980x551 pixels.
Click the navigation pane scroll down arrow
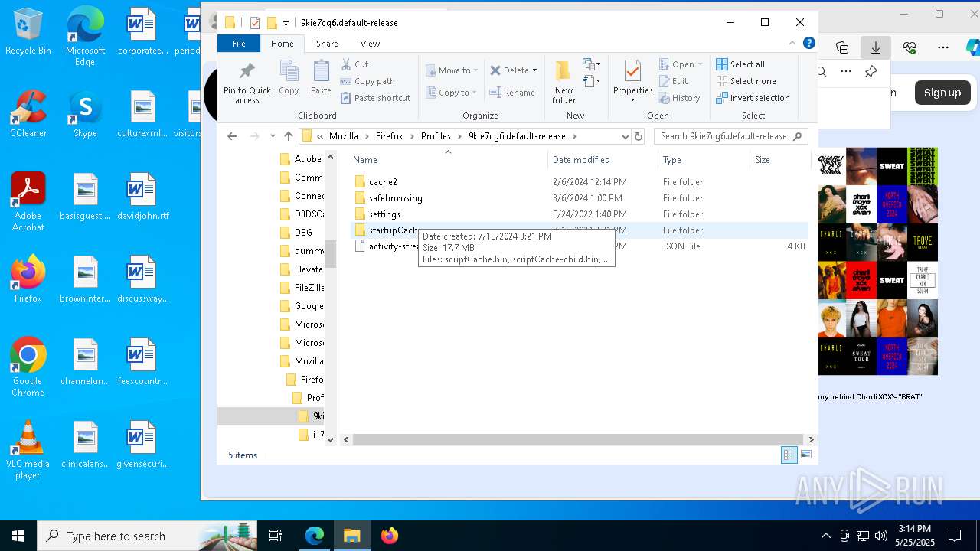click(x=331, y=439)
